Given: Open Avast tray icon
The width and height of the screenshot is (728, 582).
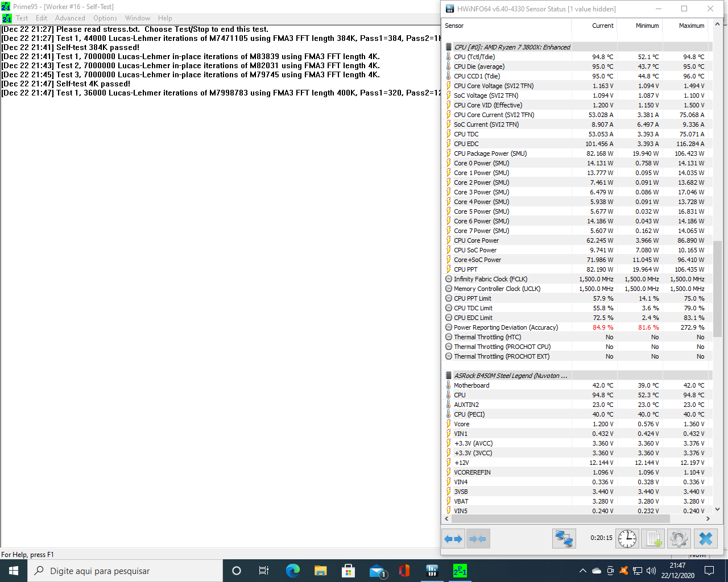Looking at the screenshot, I should click(624, 571).
